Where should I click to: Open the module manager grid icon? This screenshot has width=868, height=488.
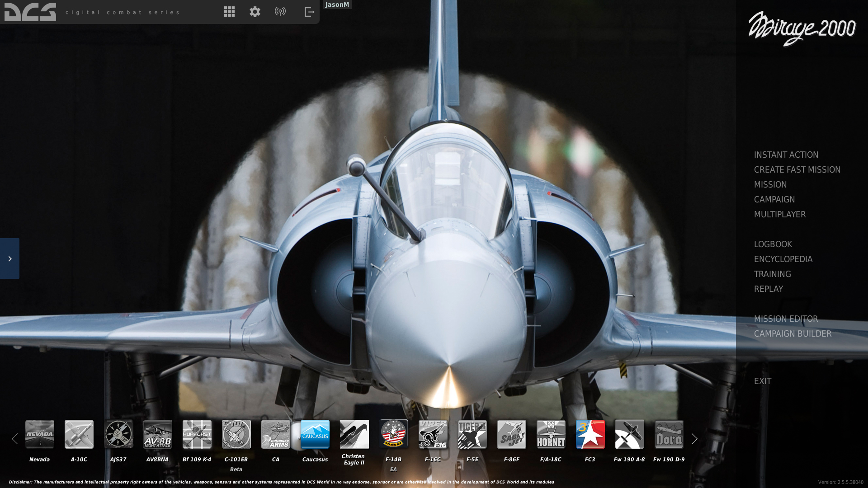pos(229,12)
